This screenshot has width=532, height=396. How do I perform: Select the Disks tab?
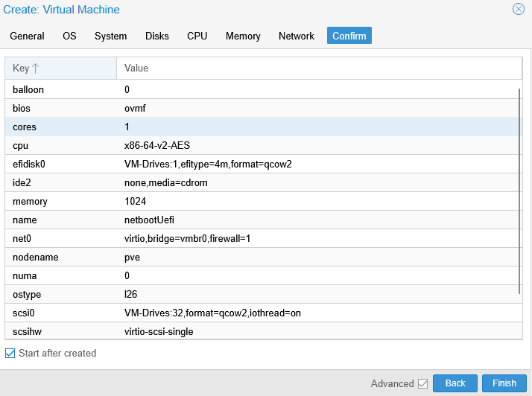(x=156, y=36)
